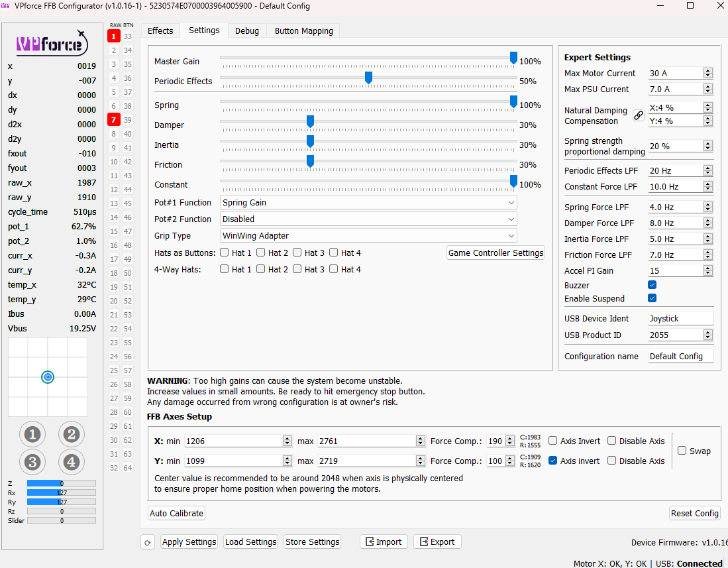Click the Periodic Effects slider handle
728x568 pixels.
click(369, 78)
